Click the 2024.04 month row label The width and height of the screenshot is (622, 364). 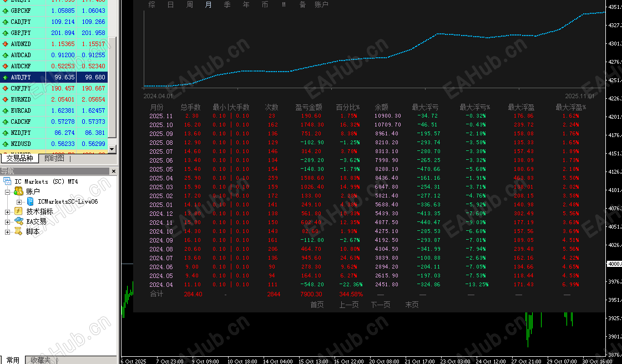tap(161, 285)
